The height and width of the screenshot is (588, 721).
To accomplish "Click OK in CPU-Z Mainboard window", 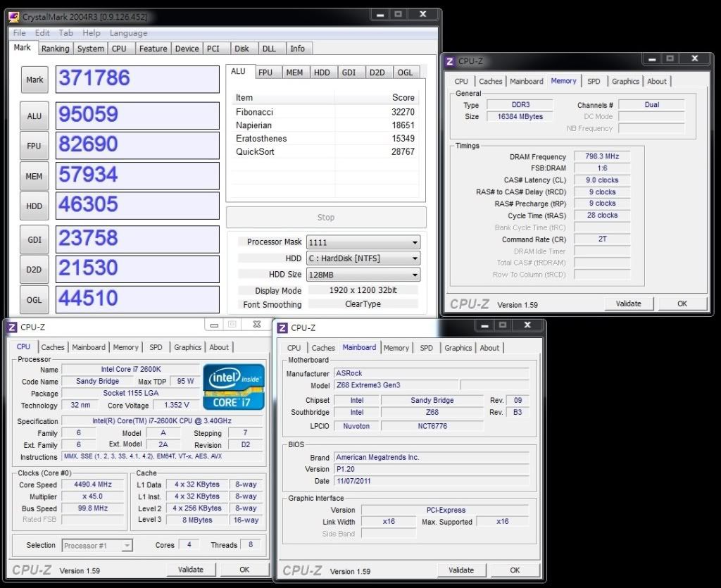I will point(515,570).
